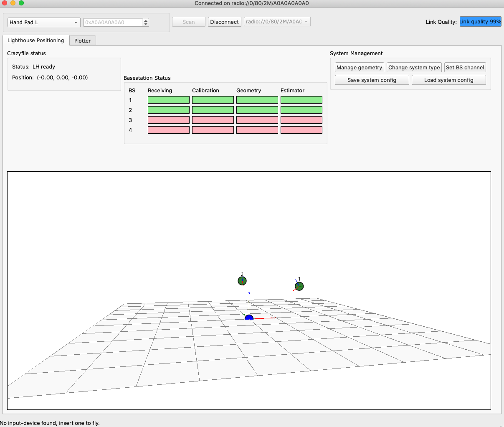
Task: Click BS 1 Receiving status indicator
Action: point(168,100)
